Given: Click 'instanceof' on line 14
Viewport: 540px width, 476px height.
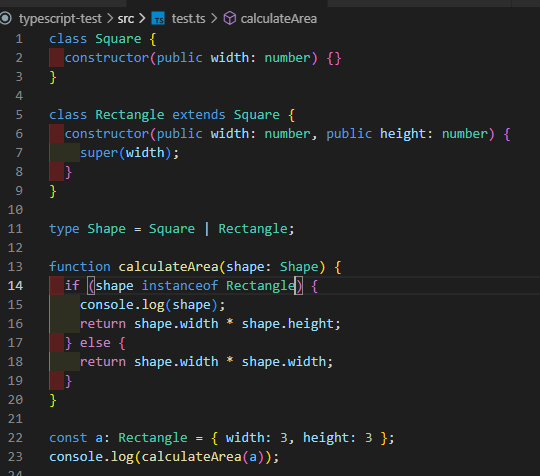Looking at the screenshot, I should coord(180,286).
